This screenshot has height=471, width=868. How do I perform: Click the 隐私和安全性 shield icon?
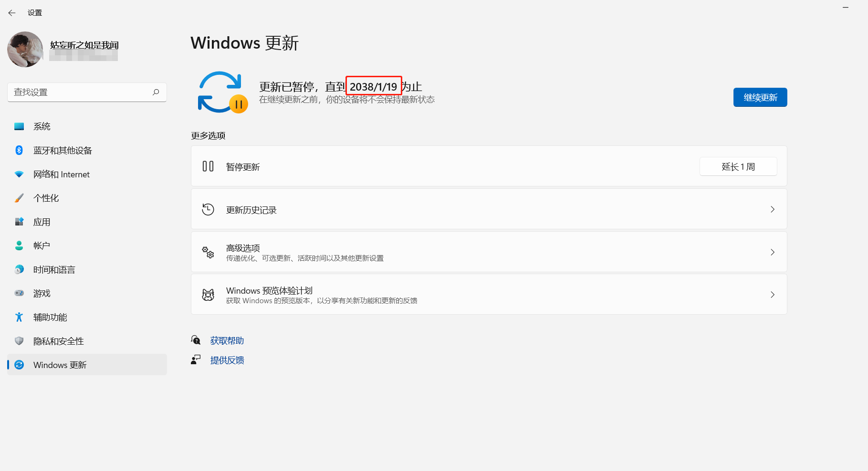tap(19, 341)
